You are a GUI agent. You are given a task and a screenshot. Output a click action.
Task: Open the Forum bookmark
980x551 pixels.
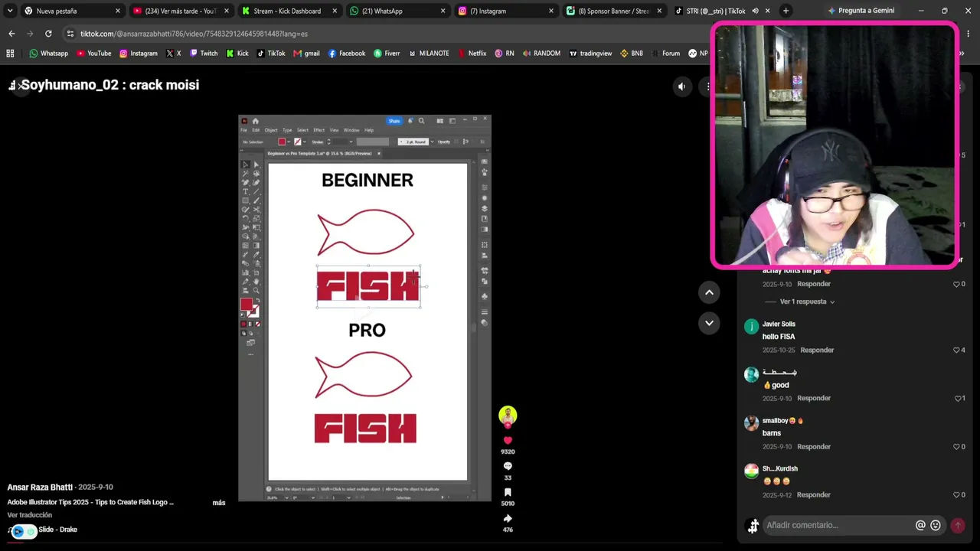point(665,54)
